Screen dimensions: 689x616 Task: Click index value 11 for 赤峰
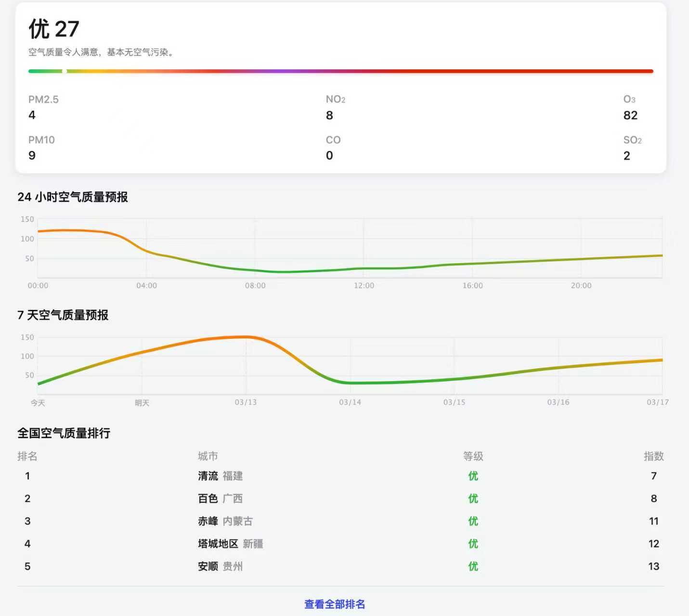coord(654,521)
